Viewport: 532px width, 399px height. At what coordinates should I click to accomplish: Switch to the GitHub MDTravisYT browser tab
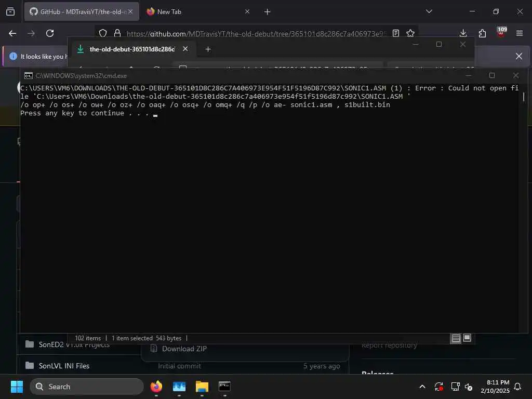pyautogui.click(x=82, y=12)
